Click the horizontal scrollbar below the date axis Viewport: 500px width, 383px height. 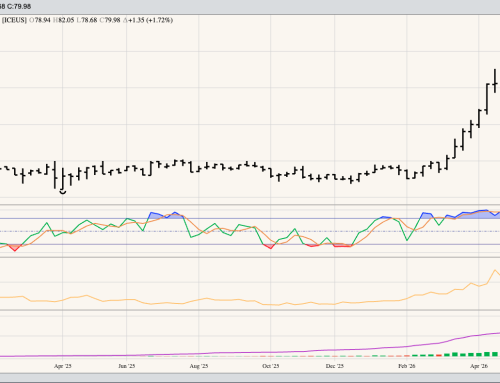[250, 378]
